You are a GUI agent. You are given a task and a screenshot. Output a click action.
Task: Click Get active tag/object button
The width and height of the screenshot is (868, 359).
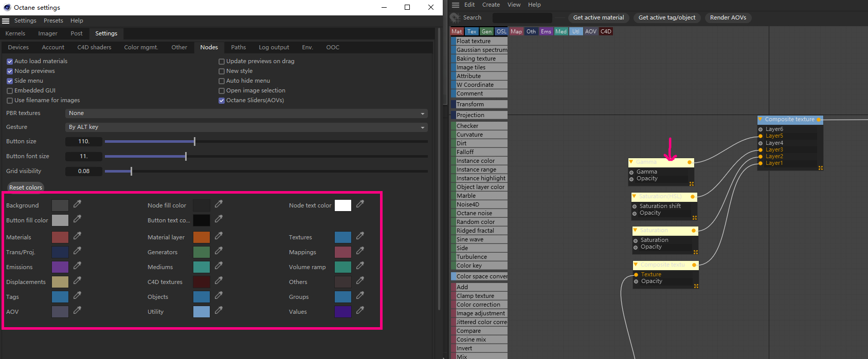click(667, 17)
